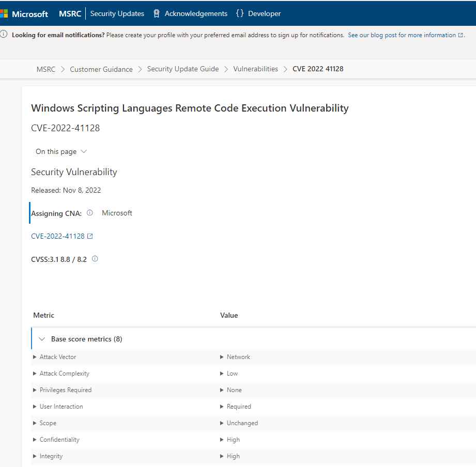Open the Developer menu item
This screenshot has width=476, height=467.
[265, 13]
